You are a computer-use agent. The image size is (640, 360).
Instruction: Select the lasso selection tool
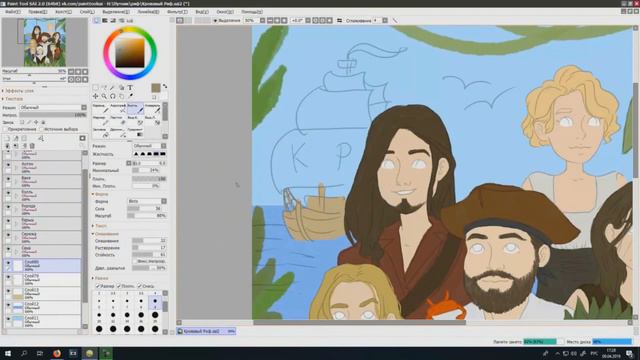click(104, 87)
